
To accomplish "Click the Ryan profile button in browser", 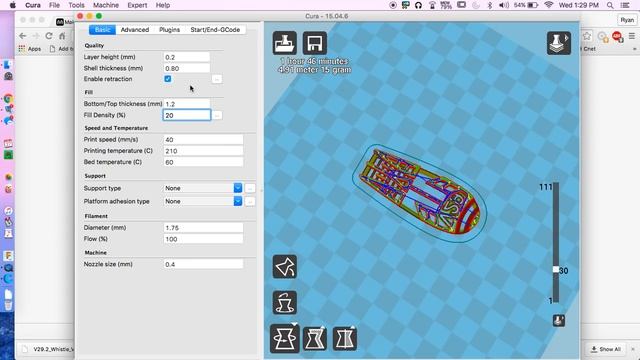I will [627, 20].
